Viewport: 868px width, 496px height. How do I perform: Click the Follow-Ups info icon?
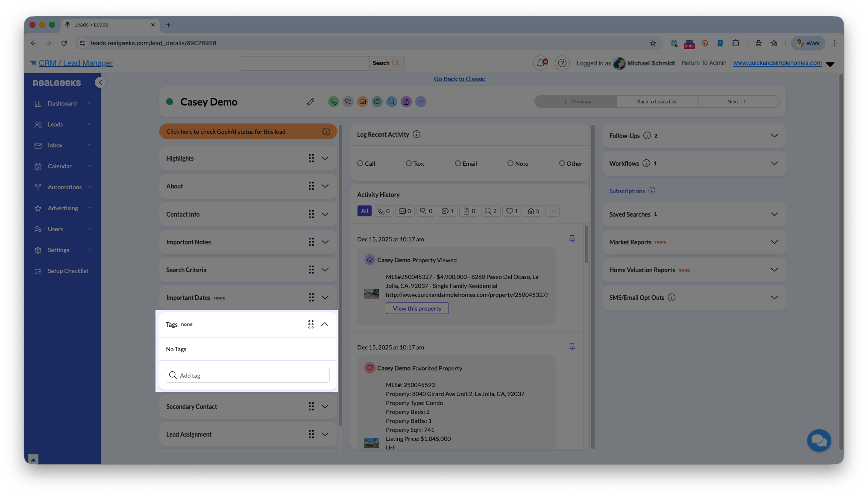tap(647, 135)
